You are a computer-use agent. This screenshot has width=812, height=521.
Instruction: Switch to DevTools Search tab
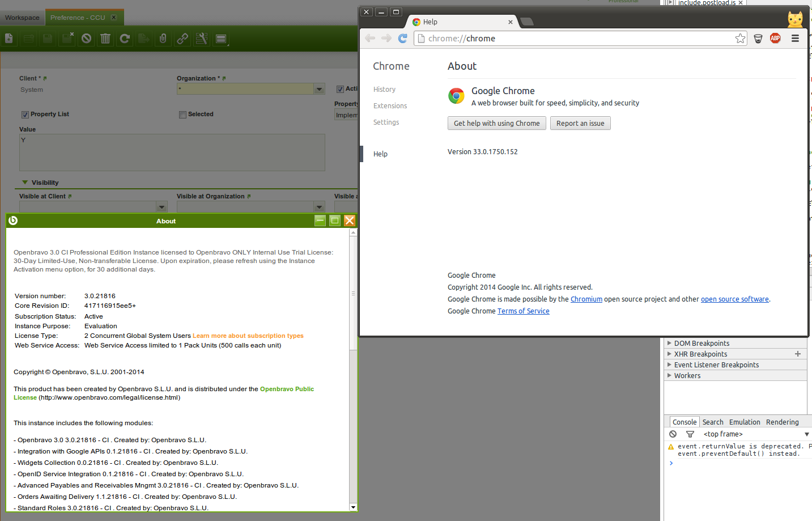coord(713,422)
